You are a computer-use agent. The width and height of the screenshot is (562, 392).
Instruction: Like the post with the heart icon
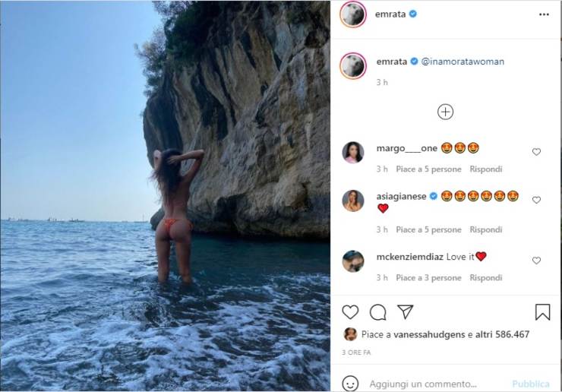tap(350, 311)
